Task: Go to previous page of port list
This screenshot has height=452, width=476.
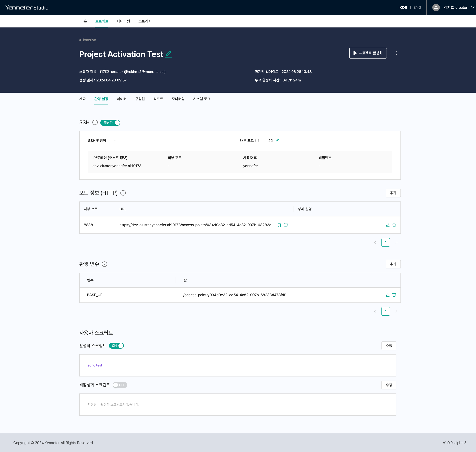Action: [375, 242]
